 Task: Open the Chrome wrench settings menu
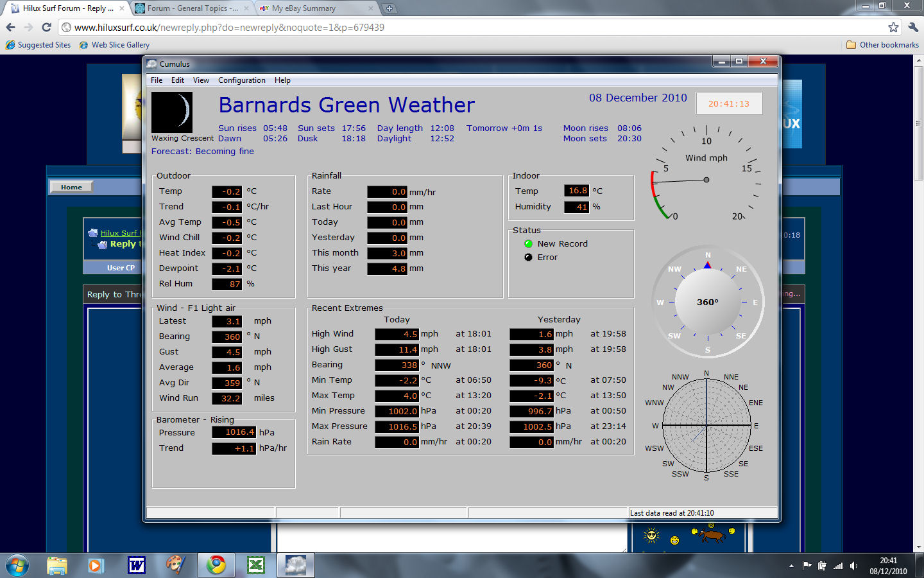tap(913, 27)
